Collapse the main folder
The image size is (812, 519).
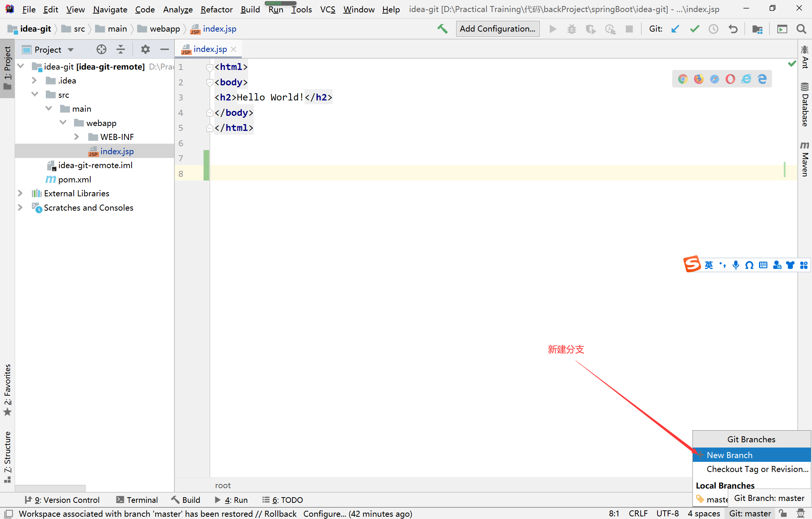click(x=48, y=109)
